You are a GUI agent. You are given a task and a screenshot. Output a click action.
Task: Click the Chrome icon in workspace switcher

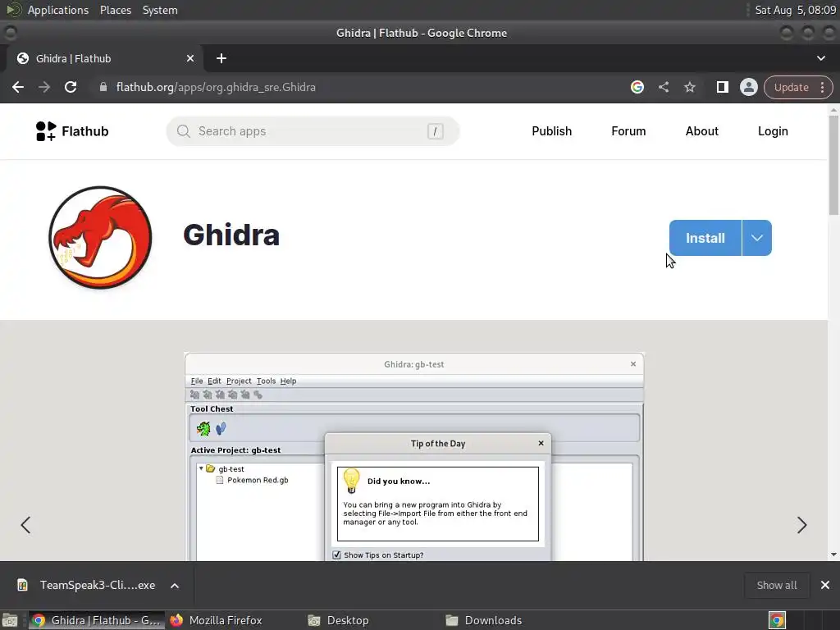[x=777, y=620]
